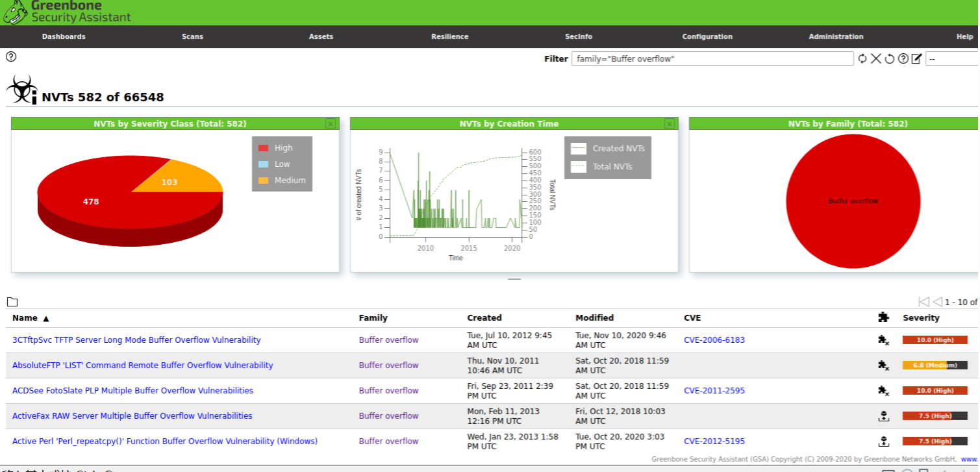
Task: Go to previous page of NVT list
Action: coord(937,302)
